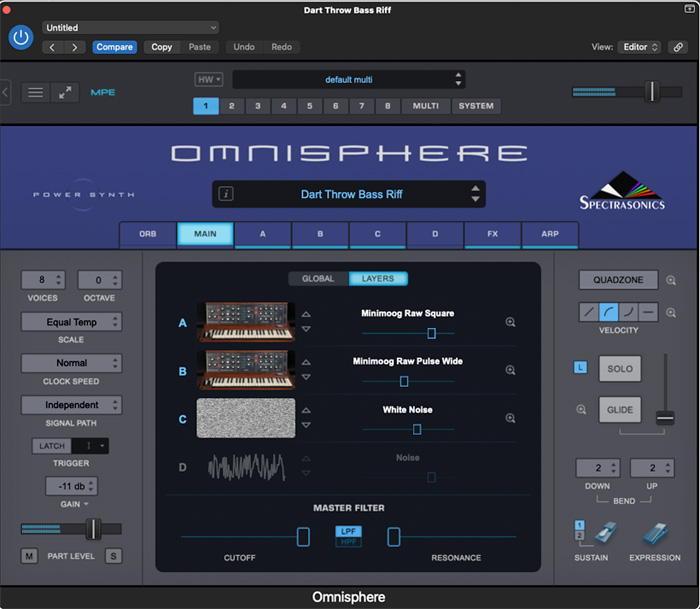Screen dimensions: 700x609
Task: Switch to the ARP tab
Action: click(x=550, y=234)
